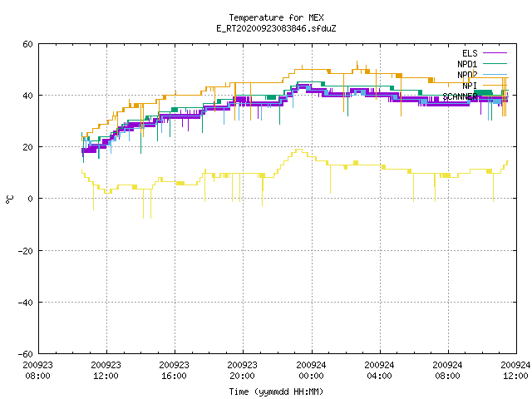Image resolution: width=532 pixels, height=399 pixels.
Task: Click the x-axis label 200924 04:00
Action: 379,371
